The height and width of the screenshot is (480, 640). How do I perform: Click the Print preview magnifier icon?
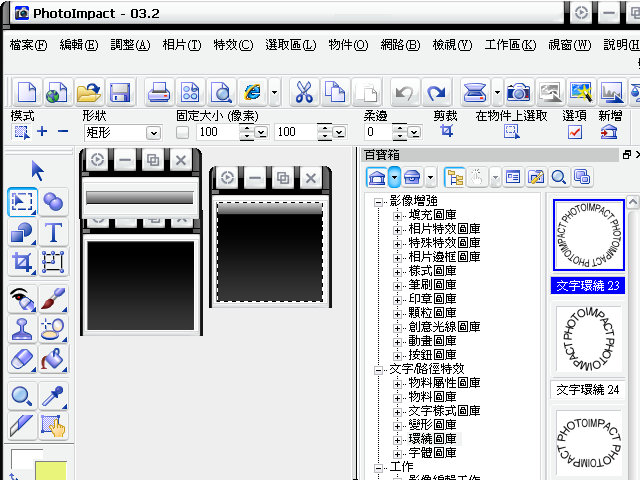[x=222, y=92]
